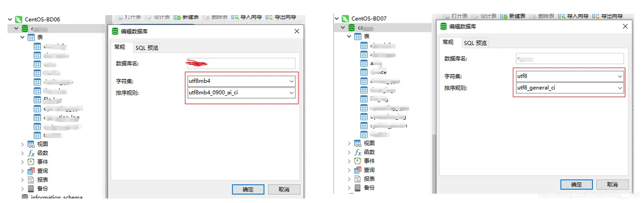Select the CentOS-BD07 connection icon
Screen dimensions: 644x203
tap(346, 19)
